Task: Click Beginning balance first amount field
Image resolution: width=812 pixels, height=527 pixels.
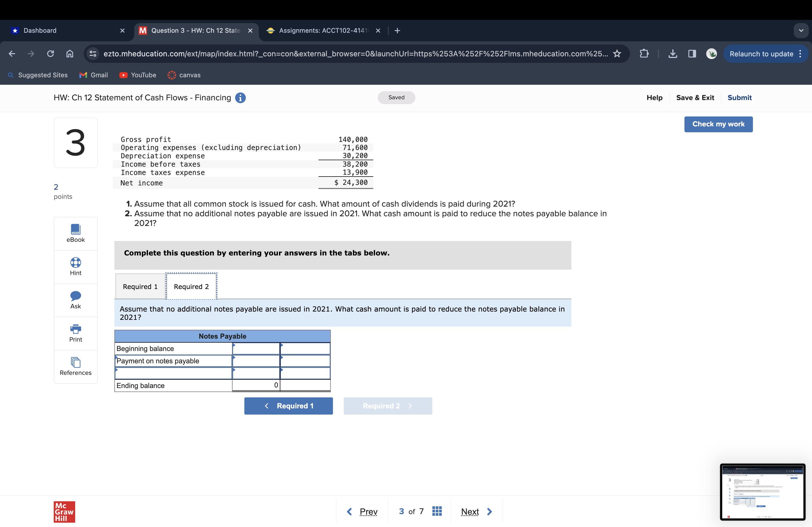Action: 256,348
